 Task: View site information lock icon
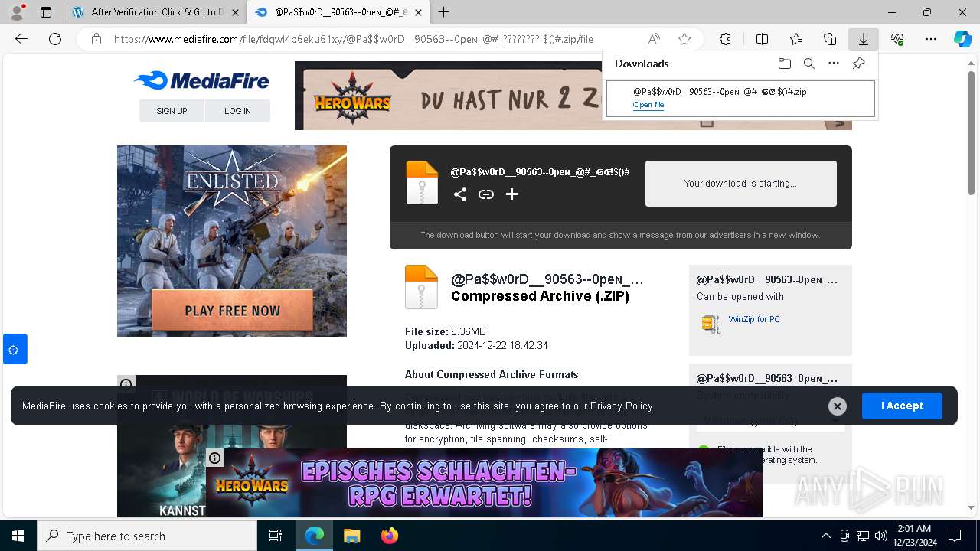(96, 39)
